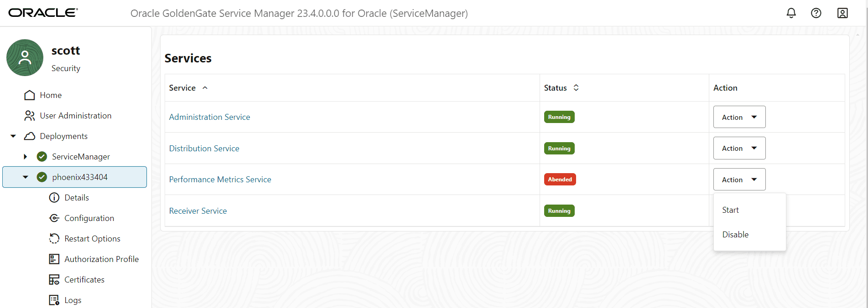The width and height of the screenshot is (868, 308).
Task: Click the Oracle logo
Action: click(x=43, y=13)
